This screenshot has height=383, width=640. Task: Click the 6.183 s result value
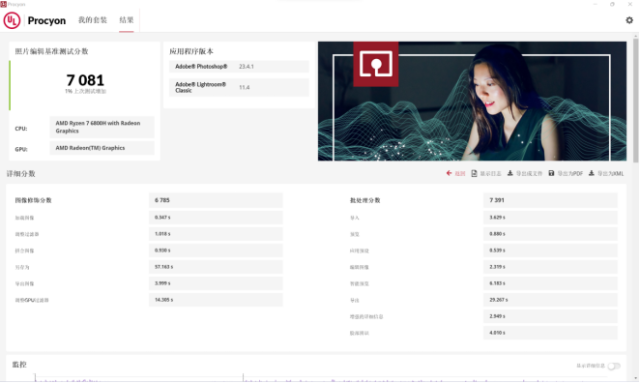(550, 283)
